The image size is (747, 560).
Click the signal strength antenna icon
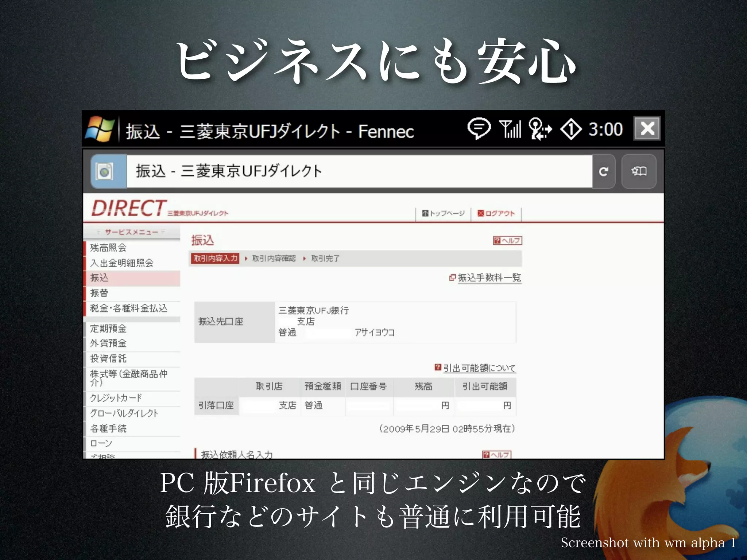(510, 129)
